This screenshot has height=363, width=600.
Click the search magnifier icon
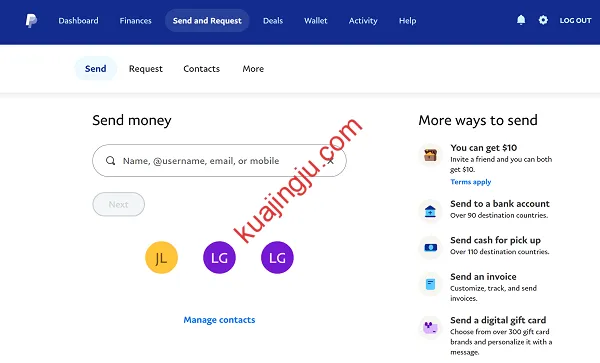111,161
